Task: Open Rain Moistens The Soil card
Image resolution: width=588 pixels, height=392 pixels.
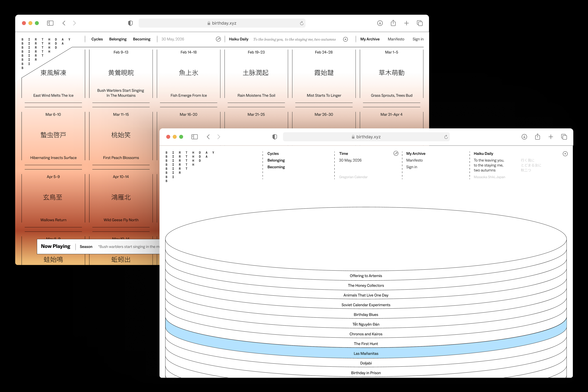Action: pos(256,74)
